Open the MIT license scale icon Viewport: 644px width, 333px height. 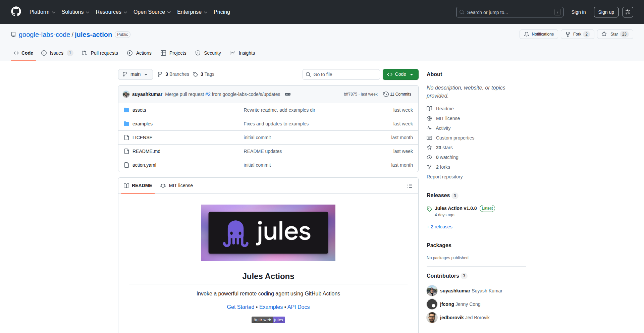click(429, 118)
